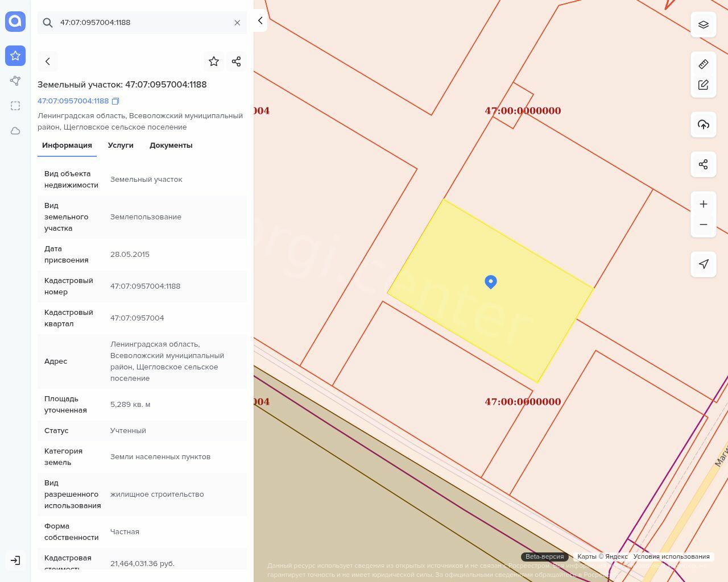728x582 pixels.
Task: Zoom out on the map
Action: [x=704, y=225]
